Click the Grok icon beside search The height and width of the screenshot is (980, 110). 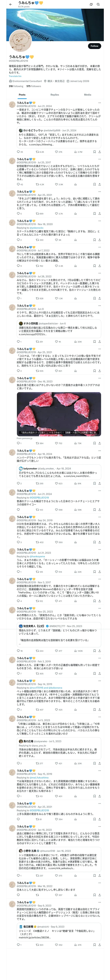pos(91,4)
